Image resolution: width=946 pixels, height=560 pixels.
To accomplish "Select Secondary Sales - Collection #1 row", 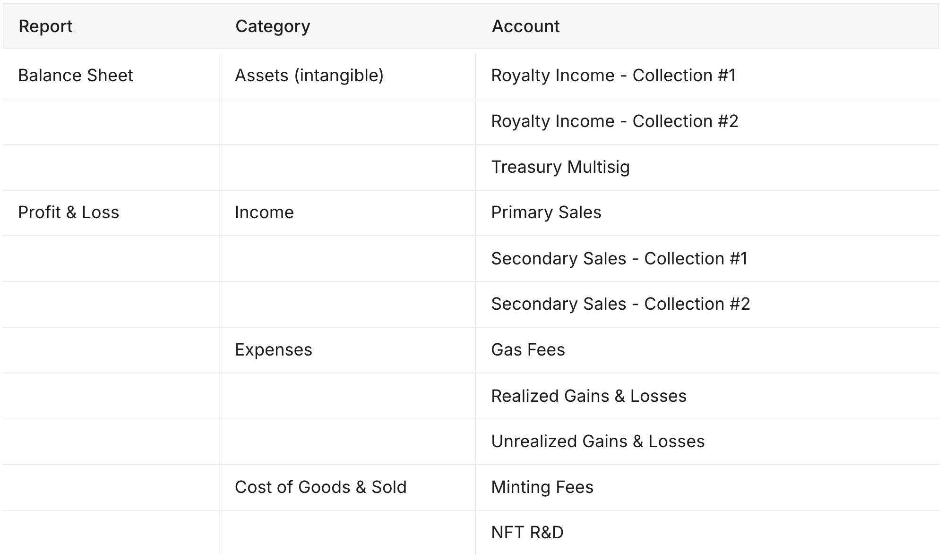I will [x=619, y=259].
